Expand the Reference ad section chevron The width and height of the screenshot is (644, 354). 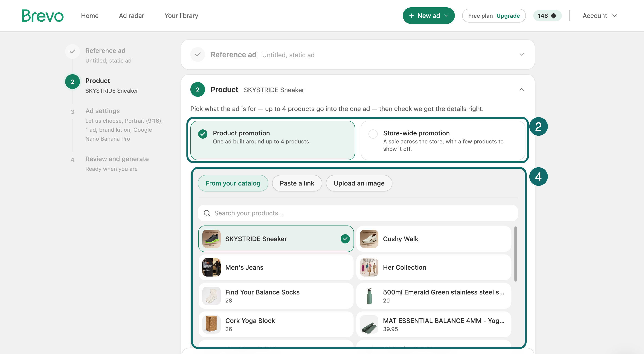522,54
